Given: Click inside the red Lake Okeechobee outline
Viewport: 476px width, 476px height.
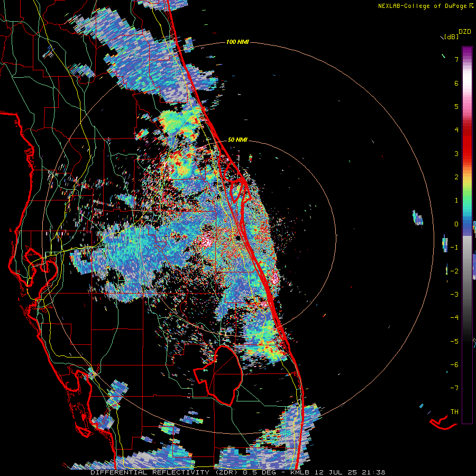Looking at the screenshot, I should 225,377.
